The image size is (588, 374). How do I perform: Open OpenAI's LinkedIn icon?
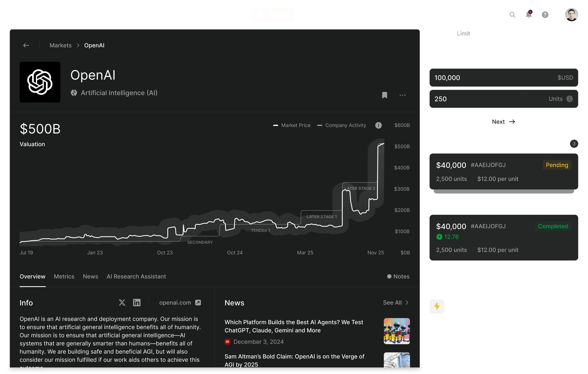(137, 303)
